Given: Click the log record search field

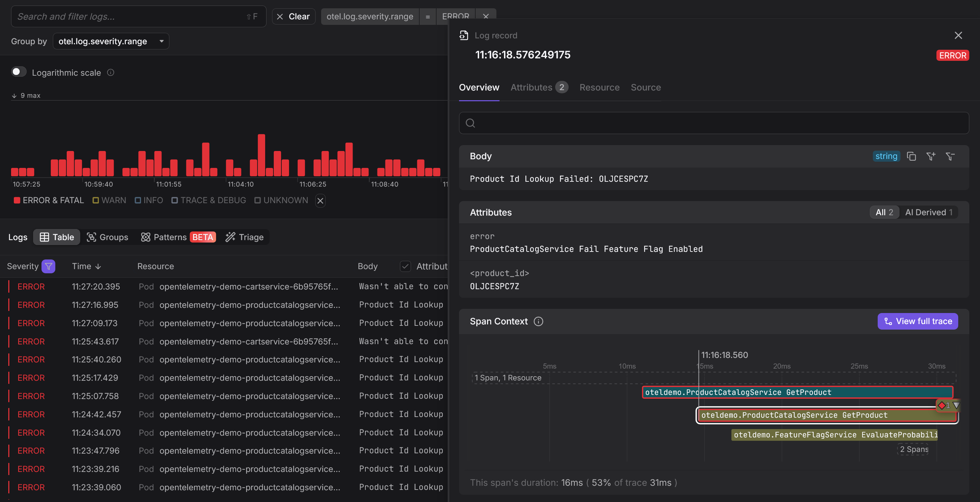Looking at the screenshot, I should pos(713,123).
